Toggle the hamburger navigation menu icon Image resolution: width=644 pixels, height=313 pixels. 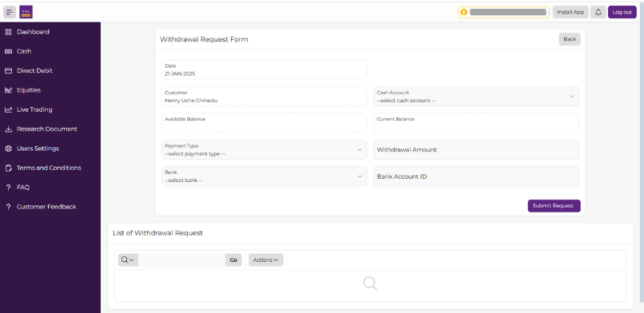point(10,12)
